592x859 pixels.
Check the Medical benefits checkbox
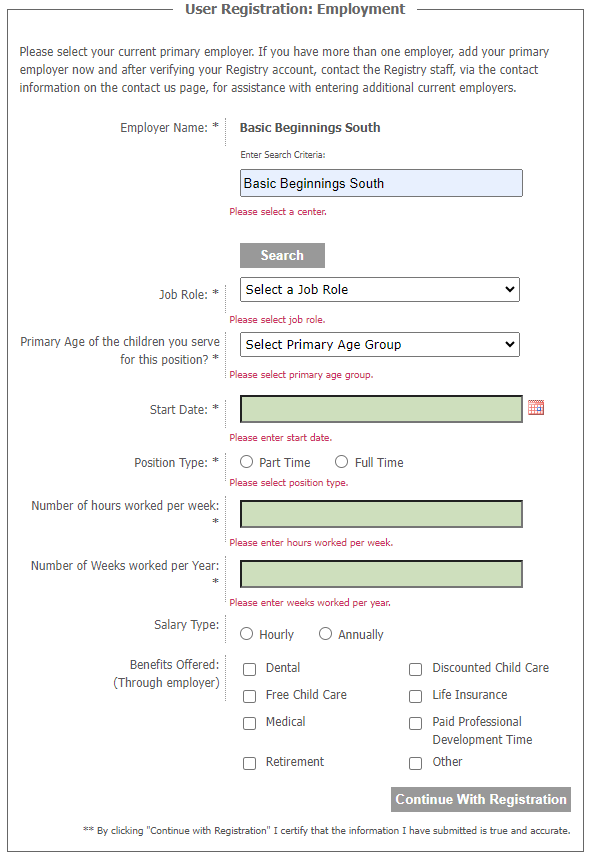(x=249, y=723)
